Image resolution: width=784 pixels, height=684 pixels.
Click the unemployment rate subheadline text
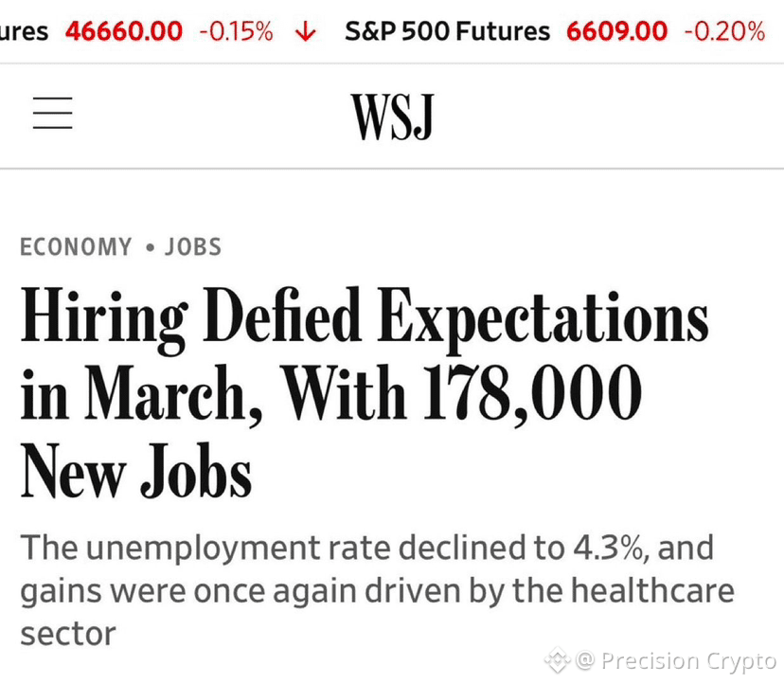[377, 590]
